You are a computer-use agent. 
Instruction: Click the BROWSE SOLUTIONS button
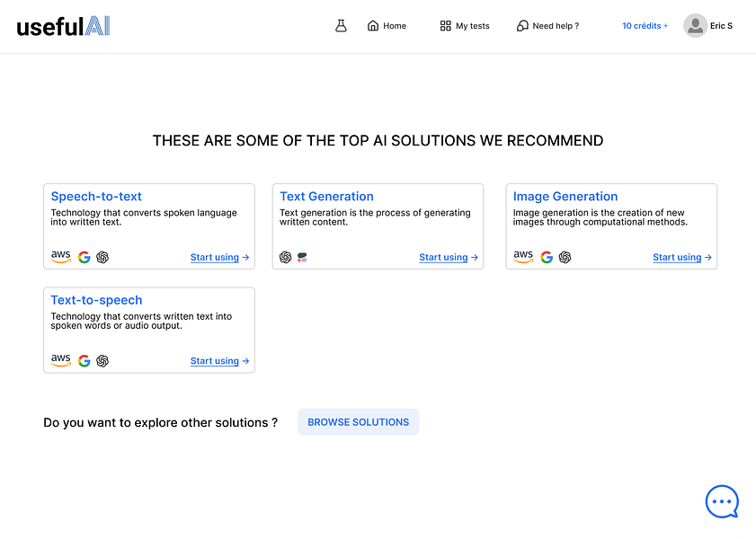(358, 421)
